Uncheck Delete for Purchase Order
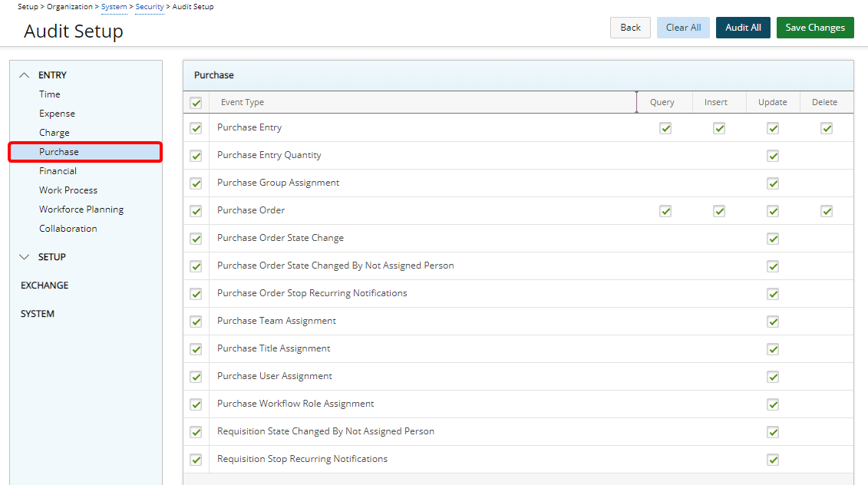The width and height of the screenshot is (868, 485). [827, 211]
